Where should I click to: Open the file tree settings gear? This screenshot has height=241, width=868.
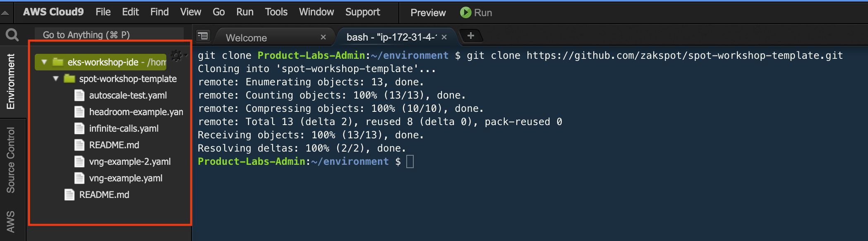click(177, 56)
